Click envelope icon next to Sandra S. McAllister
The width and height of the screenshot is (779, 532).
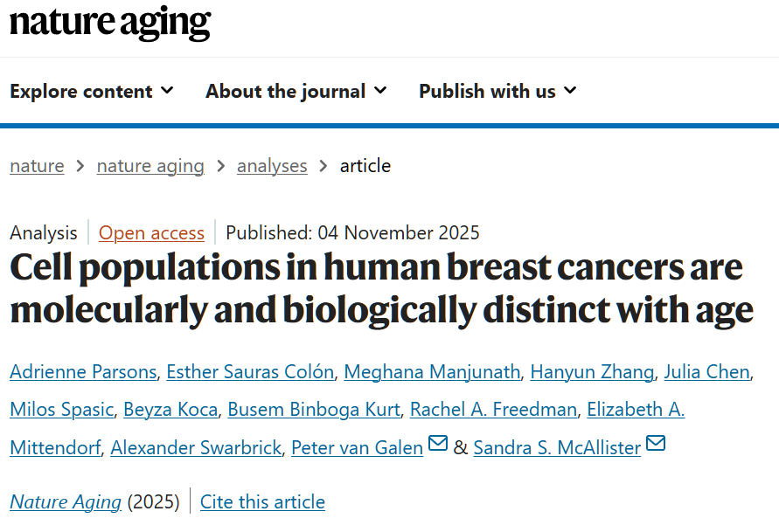[656, 446]
